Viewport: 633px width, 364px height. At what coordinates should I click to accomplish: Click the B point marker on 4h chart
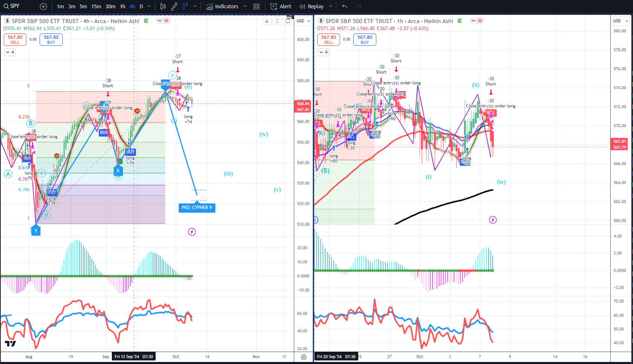pos(118,170)
